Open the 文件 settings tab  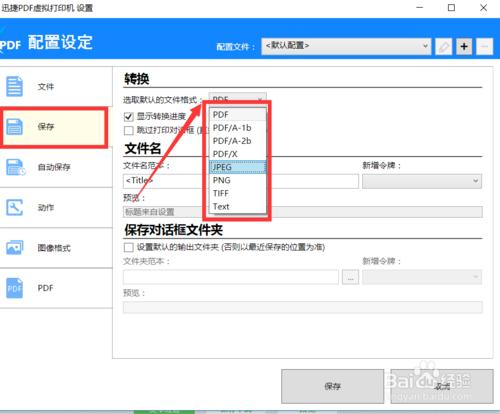click(55, 87)
